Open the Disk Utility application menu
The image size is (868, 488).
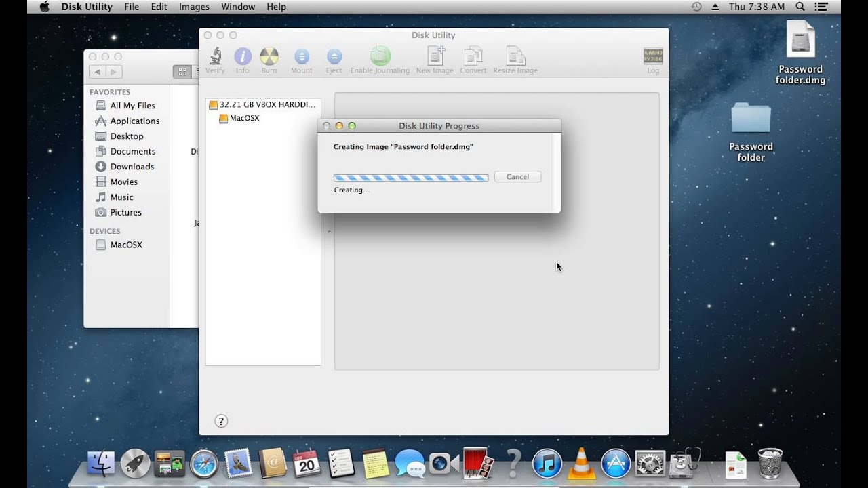[x=87, y=7]
